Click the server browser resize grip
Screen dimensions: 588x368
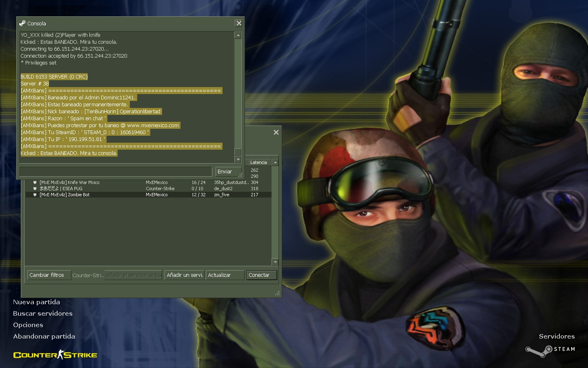278,293
